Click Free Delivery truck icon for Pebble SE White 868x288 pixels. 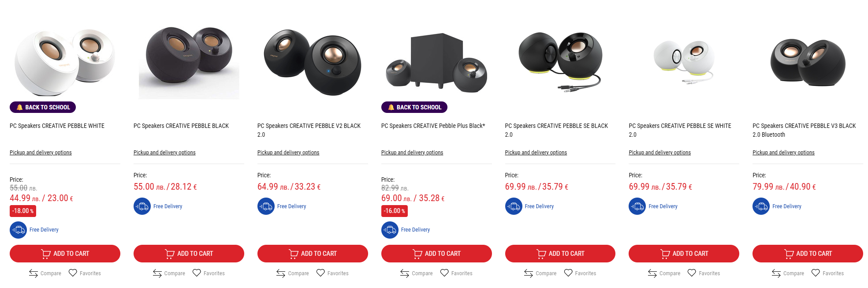pos(637,206)
